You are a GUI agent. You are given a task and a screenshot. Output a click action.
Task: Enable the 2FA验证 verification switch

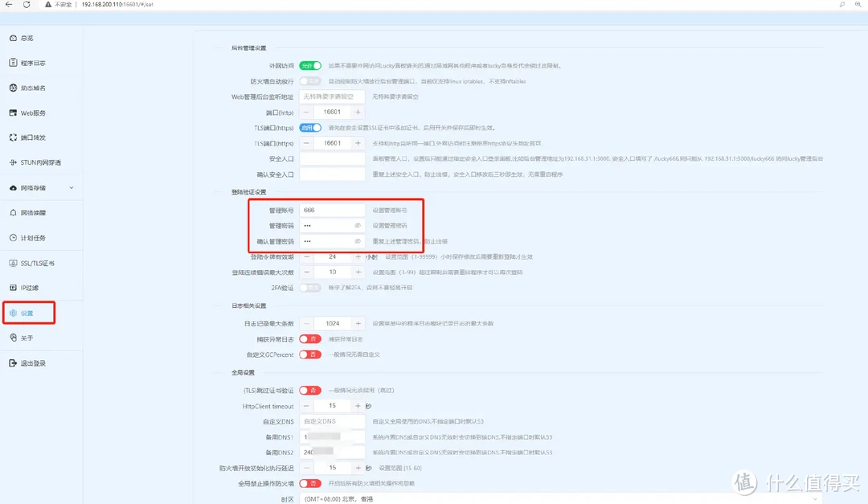pos(308,288)
